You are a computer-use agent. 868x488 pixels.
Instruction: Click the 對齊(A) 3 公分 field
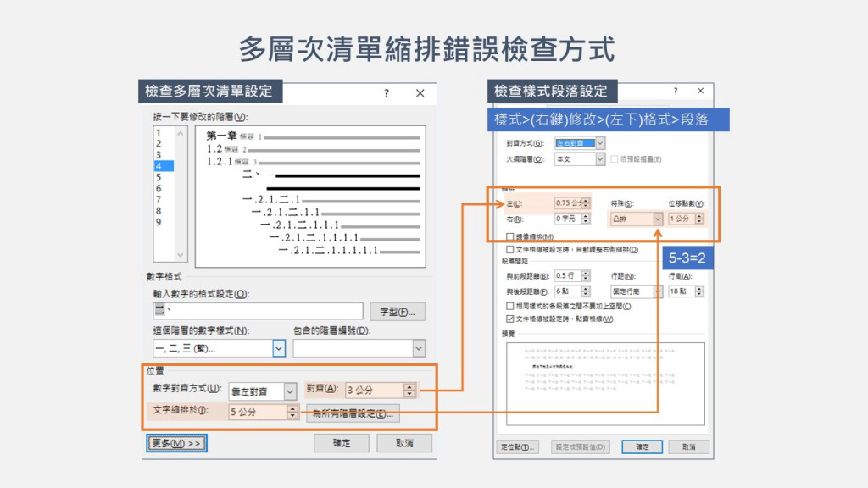[375, 390]
